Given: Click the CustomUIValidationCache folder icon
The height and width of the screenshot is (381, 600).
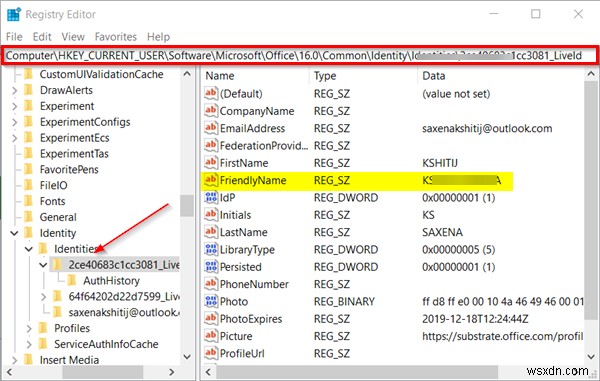Looking at the screenshot, I should tap(28, 74).
